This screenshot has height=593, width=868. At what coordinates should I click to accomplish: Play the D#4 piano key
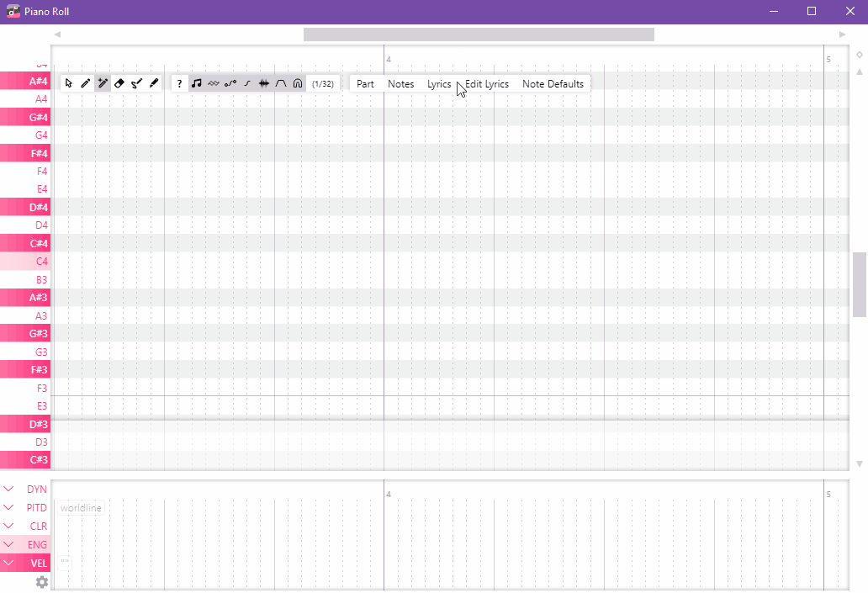pos(25,207)
